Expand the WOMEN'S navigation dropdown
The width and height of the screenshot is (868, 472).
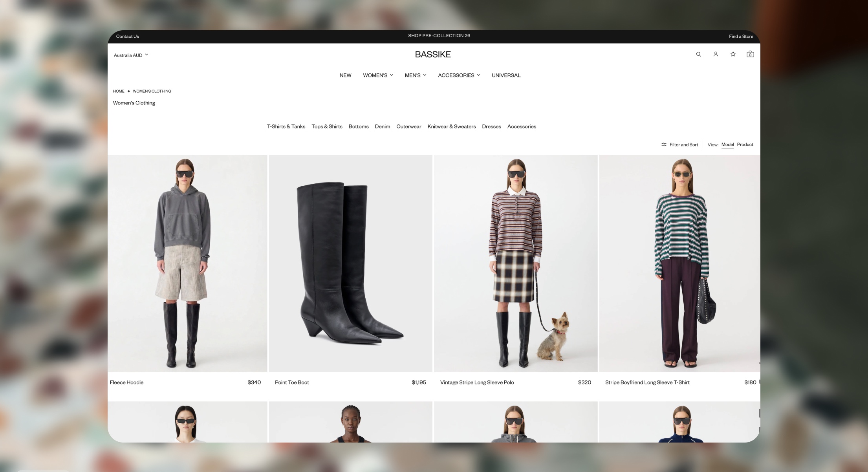pyautogui.click(x=378, y=75)
